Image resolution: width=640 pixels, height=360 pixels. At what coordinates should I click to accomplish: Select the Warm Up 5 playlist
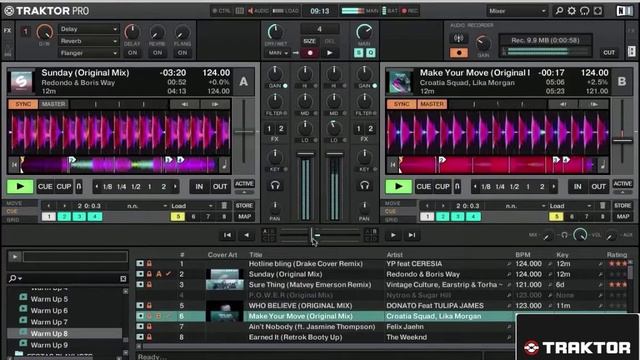(x=49, y=299)
